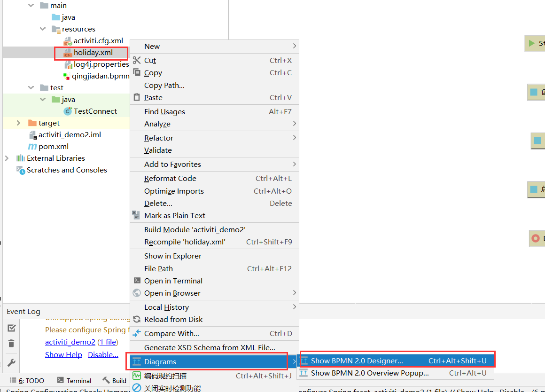Viewport: 545px width, 392px height.
Task: Click the log4j.properties file icon
Action: 69,64
